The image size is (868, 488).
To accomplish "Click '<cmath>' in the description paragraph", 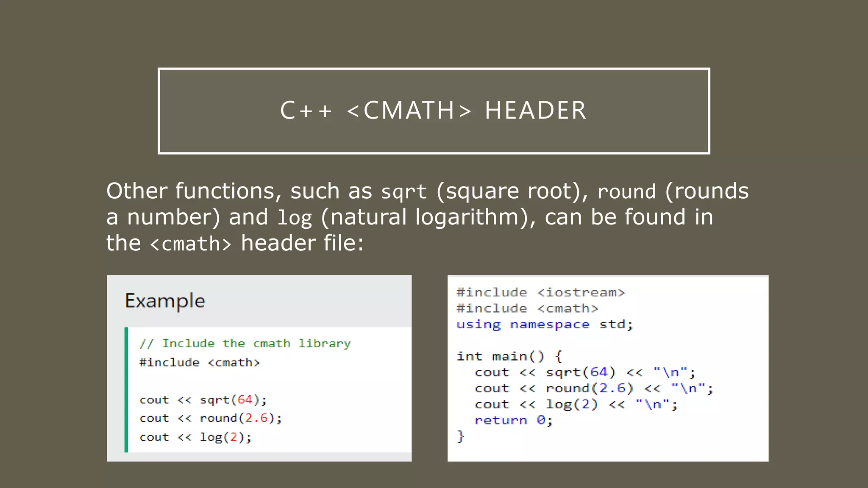I will point(191,244).
